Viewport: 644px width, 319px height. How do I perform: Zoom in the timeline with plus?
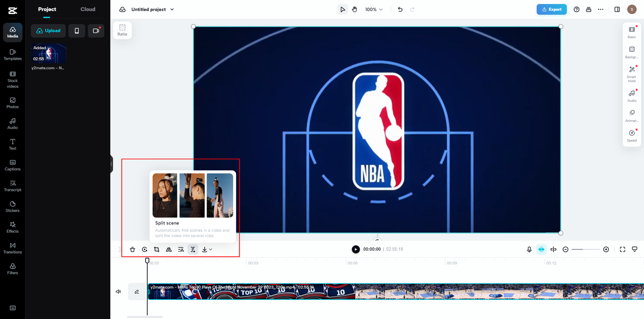(x=606, y=249)
